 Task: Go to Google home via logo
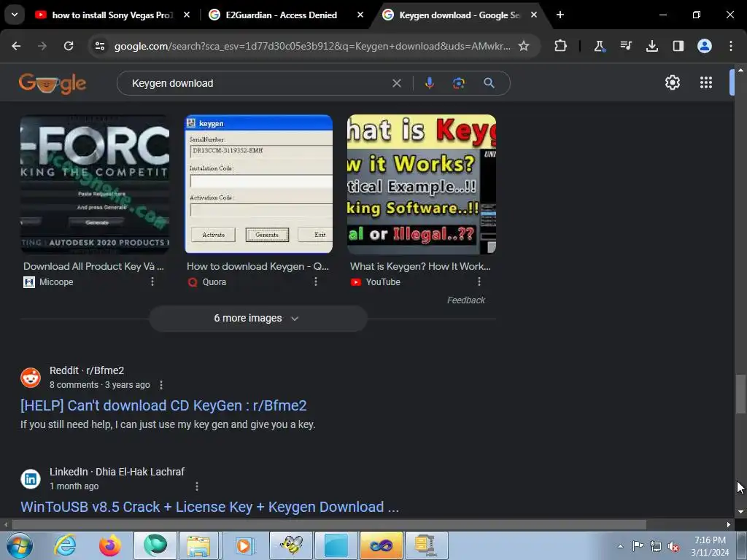point(53,83)
